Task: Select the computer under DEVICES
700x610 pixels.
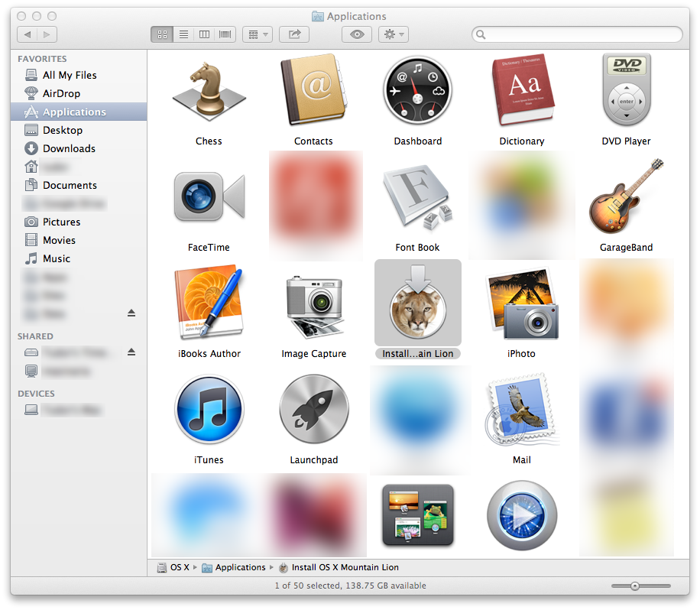Action: point(79,410)
